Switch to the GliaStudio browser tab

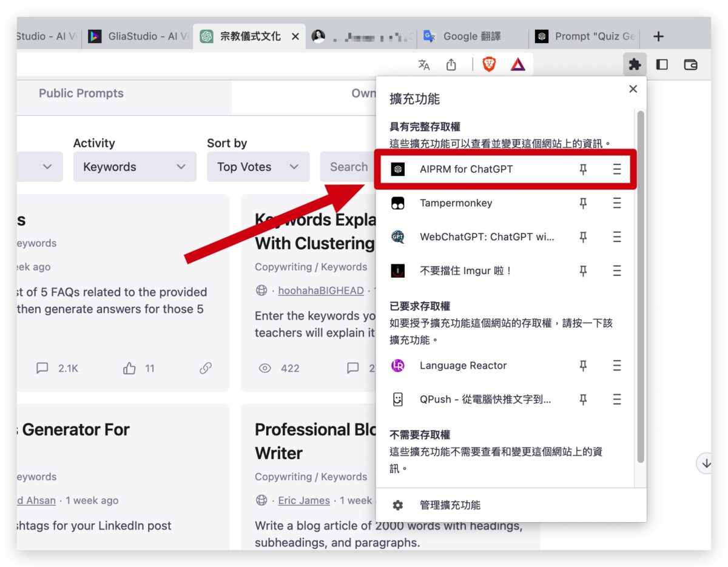tap(140, 36)
